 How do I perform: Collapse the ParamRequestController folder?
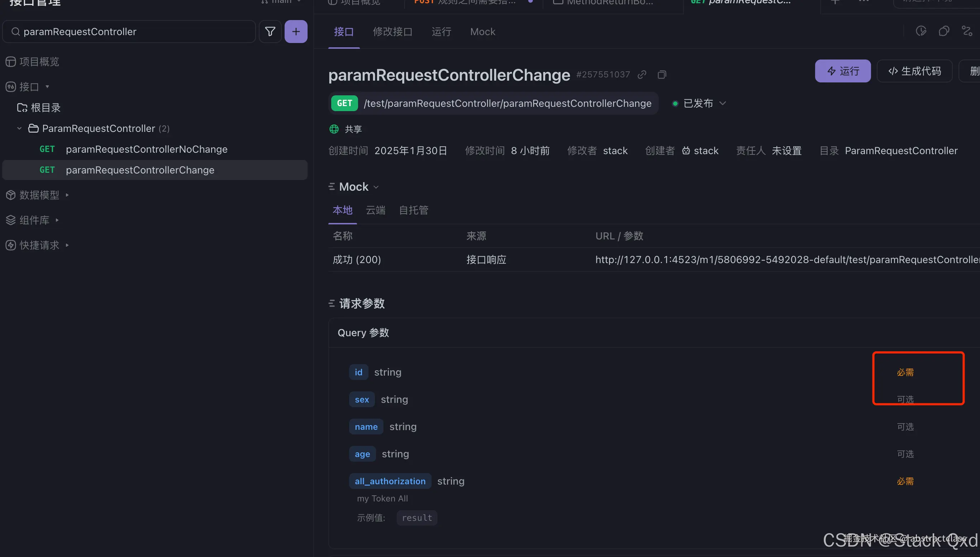19,129
